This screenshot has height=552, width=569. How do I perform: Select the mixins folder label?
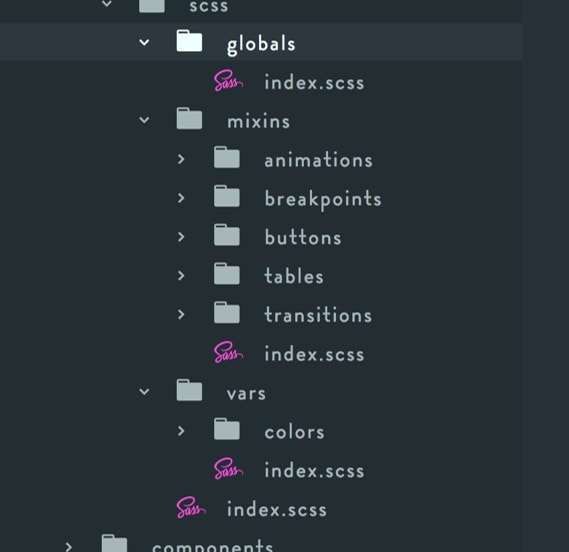(258, 121)
